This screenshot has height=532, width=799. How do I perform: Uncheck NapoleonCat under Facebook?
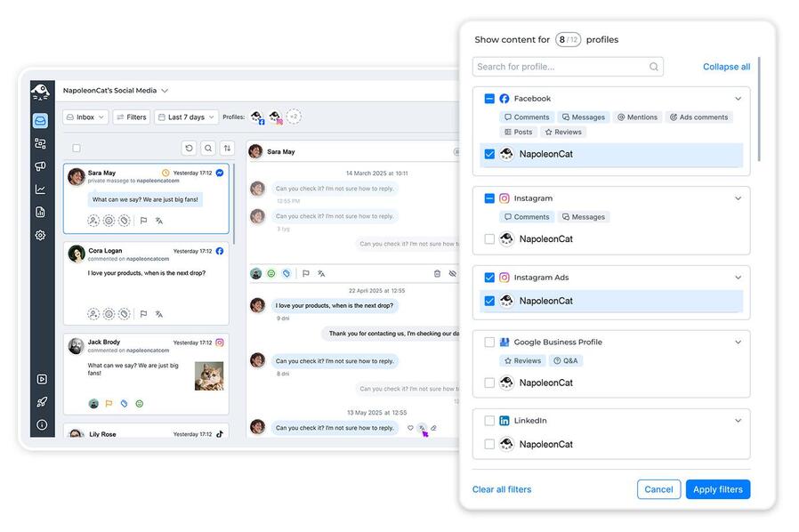489,154
